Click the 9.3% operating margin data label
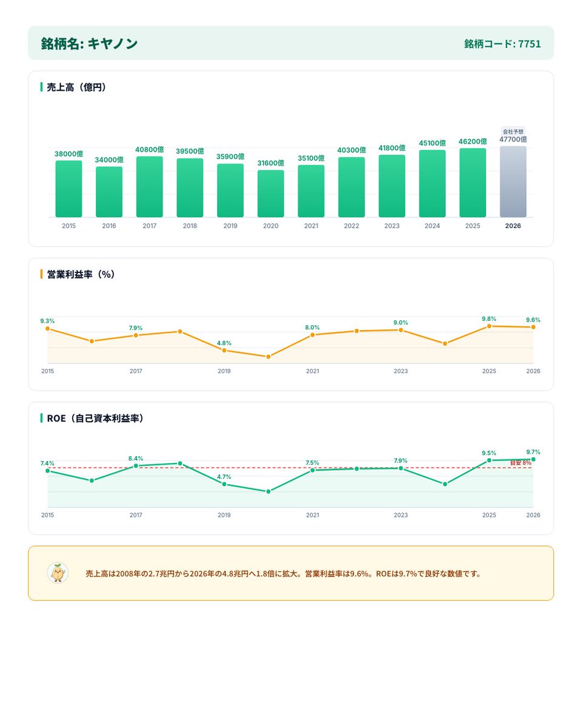This screenshot has height=728, width=582. click(x=47, y=321)
